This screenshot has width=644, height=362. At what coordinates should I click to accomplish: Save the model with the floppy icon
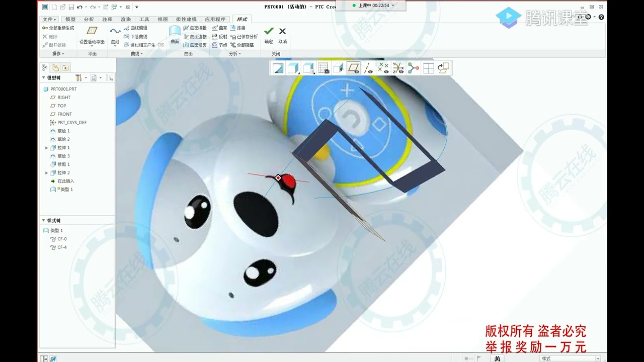71,7
